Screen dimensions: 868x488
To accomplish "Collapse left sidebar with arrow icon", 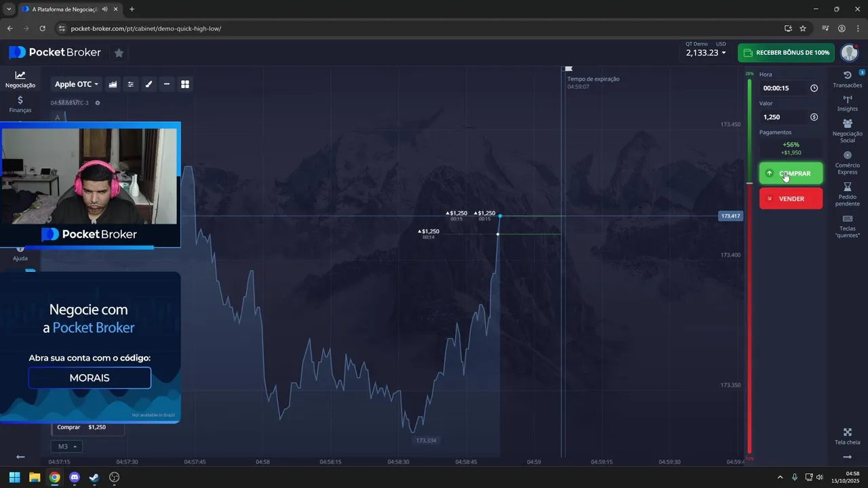I will click(20, 457).
